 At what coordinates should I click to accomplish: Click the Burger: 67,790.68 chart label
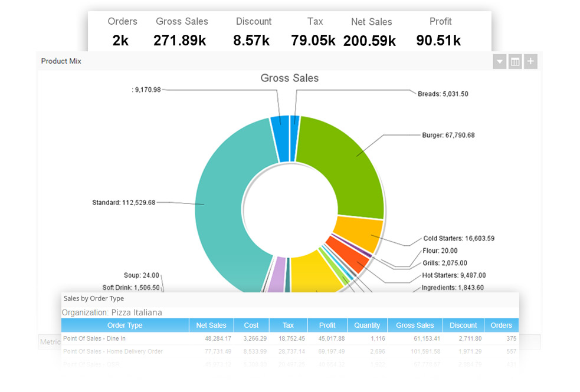pos(448,135)
